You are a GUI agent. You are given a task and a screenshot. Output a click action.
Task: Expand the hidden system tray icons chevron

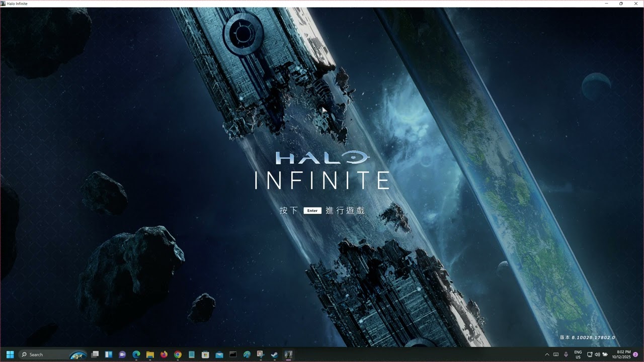(x=547, y=354)
